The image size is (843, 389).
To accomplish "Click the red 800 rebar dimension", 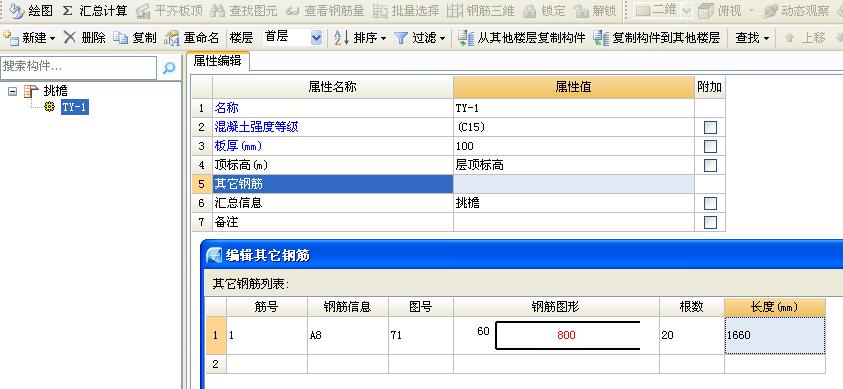I will click(x=566, y=335).
